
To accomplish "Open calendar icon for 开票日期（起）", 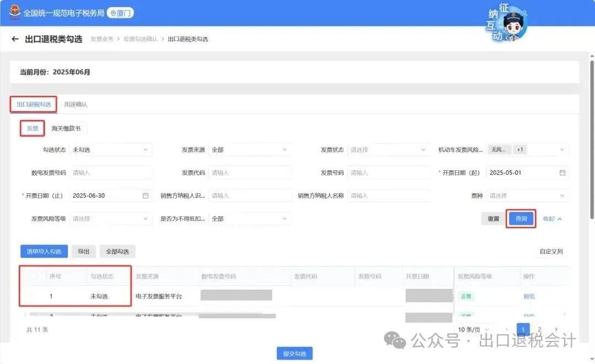I will 562,172.
